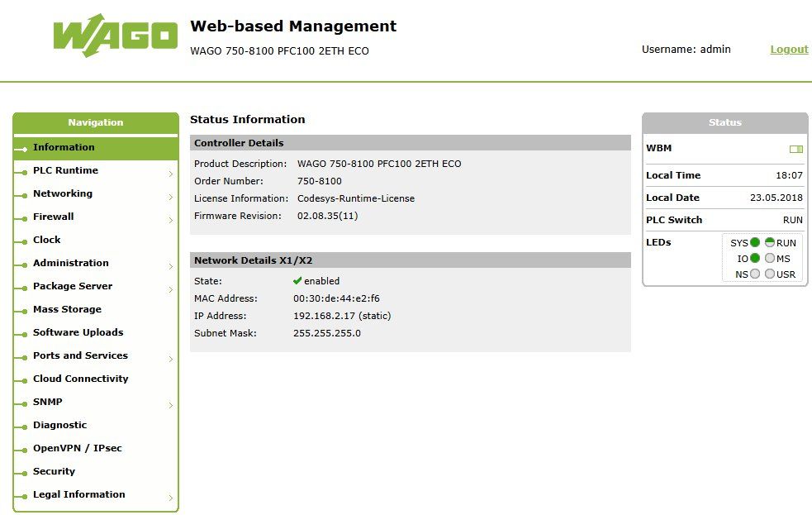This screenshot has width=812, height=515.
Task: Expand the Administration submenu arrow
Action: point(171,266)
